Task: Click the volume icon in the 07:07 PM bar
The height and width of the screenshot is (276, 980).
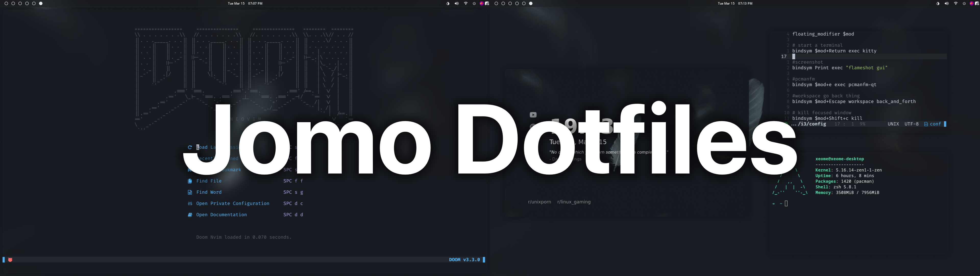Action: coord(457,3)
